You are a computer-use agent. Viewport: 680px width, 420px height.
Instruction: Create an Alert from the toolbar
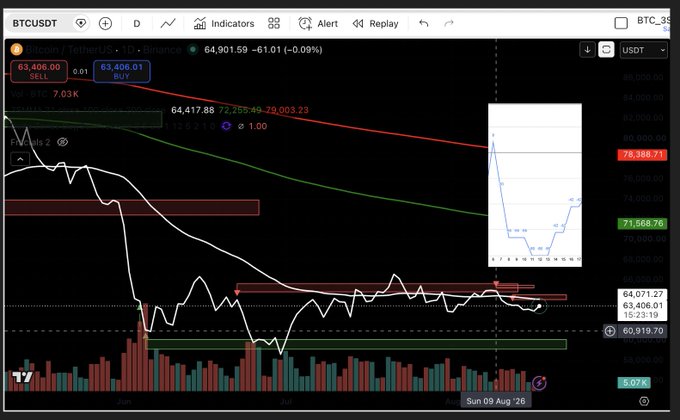coord(318,23)
